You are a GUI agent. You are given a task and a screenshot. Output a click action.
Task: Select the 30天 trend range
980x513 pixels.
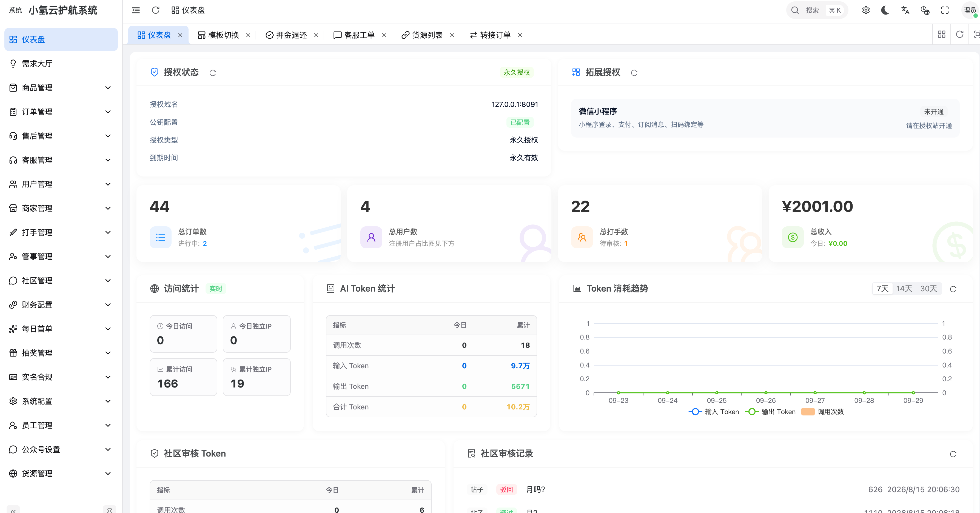tap(929, 289)
